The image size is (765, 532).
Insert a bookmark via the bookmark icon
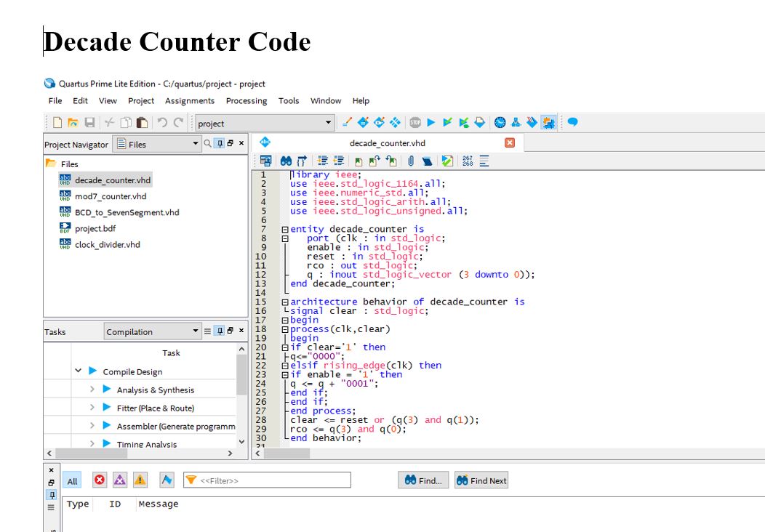359,160
